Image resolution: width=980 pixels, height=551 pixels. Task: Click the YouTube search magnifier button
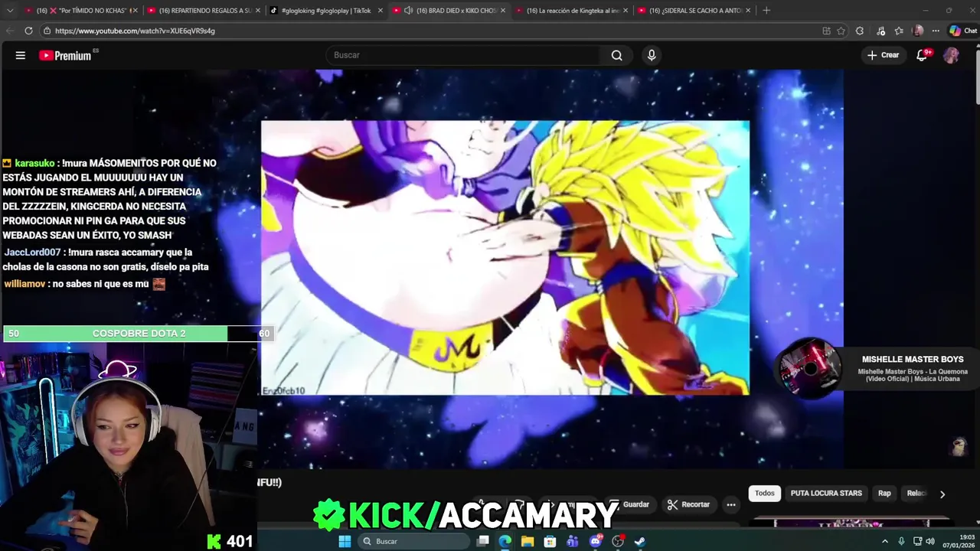click(x=616, y=55)
